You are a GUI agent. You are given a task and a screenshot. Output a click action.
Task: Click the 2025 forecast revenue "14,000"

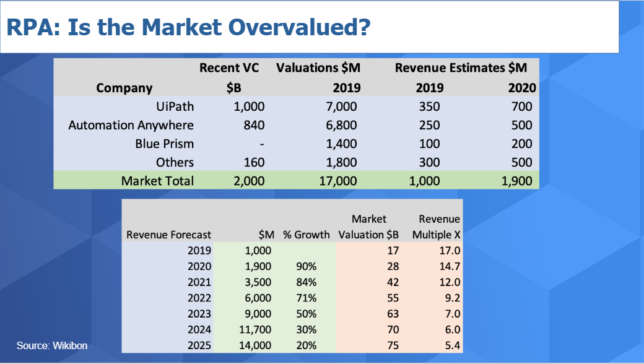pos(255,345)
